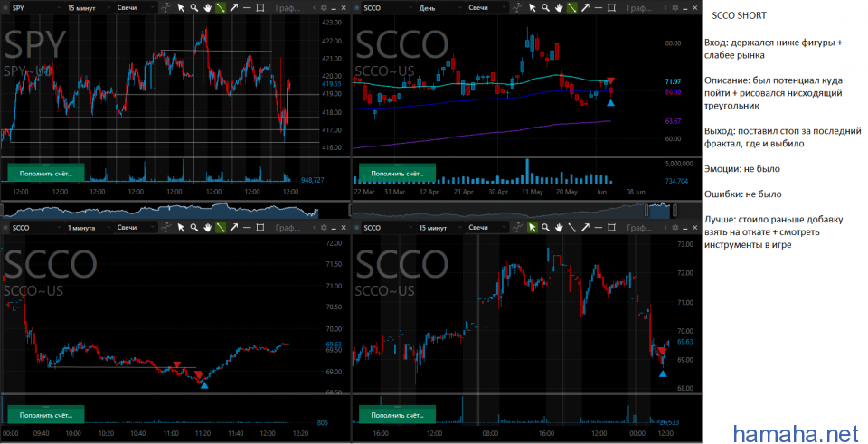Screen dimensions: 868x444
Task: Expand the chevron arrow in SCCO Day header
Action: (665, 8)
